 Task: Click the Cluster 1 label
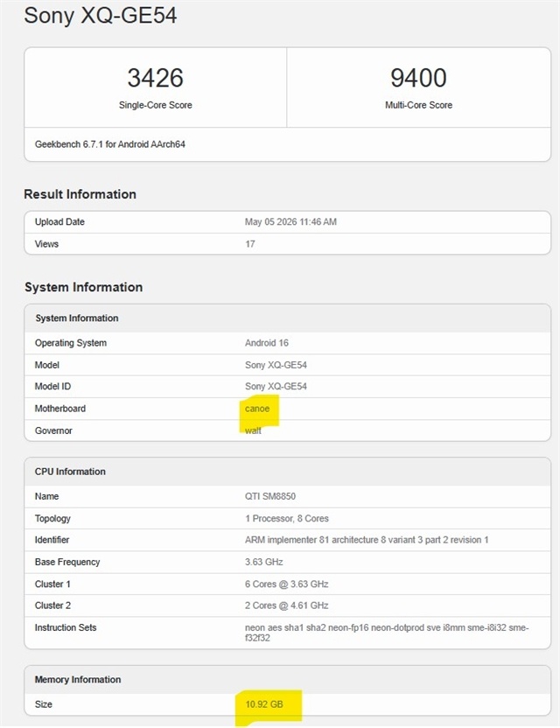(x=52, y=584)
